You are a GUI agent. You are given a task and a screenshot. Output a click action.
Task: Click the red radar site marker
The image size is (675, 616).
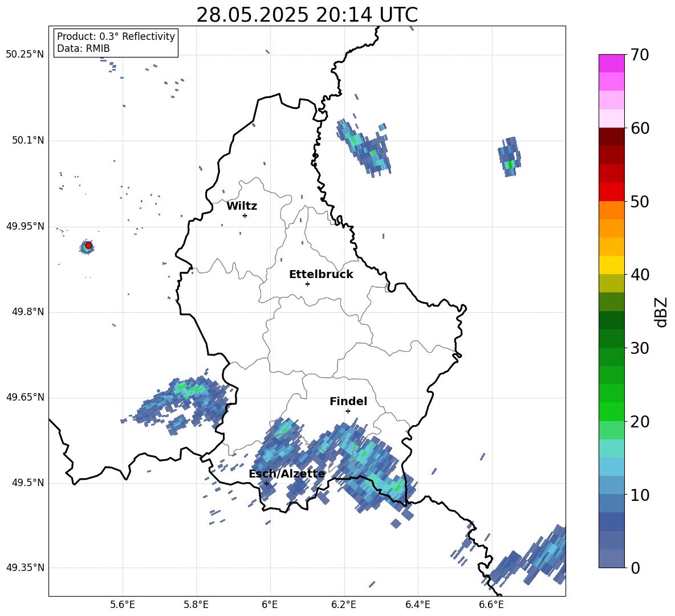click(88, 246)
